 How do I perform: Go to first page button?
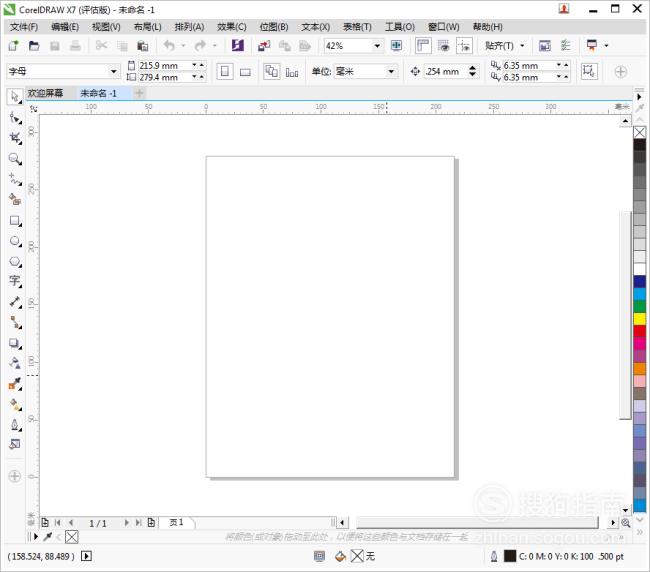[x=58, y=523]
